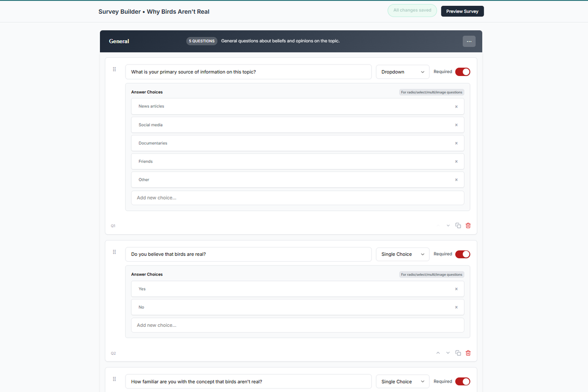Click Survey Builder in the header

[x=119, y=11]
